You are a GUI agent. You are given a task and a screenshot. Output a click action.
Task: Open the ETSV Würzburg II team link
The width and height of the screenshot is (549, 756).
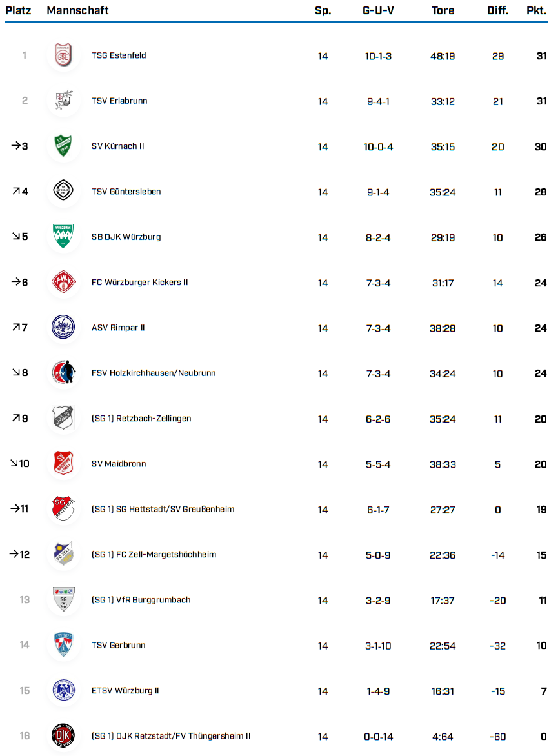click(x=125, y=691)
